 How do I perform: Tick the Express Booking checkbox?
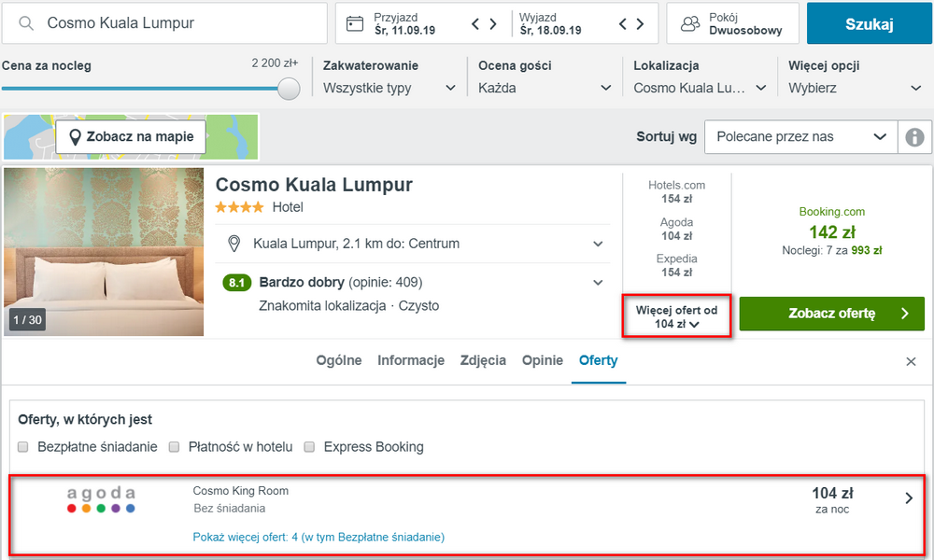pyautogui.click(x=309, y=447)
